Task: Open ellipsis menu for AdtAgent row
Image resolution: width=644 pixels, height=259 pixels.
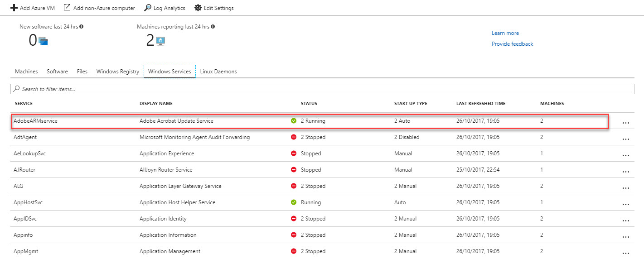Action: tap(626, 139)
